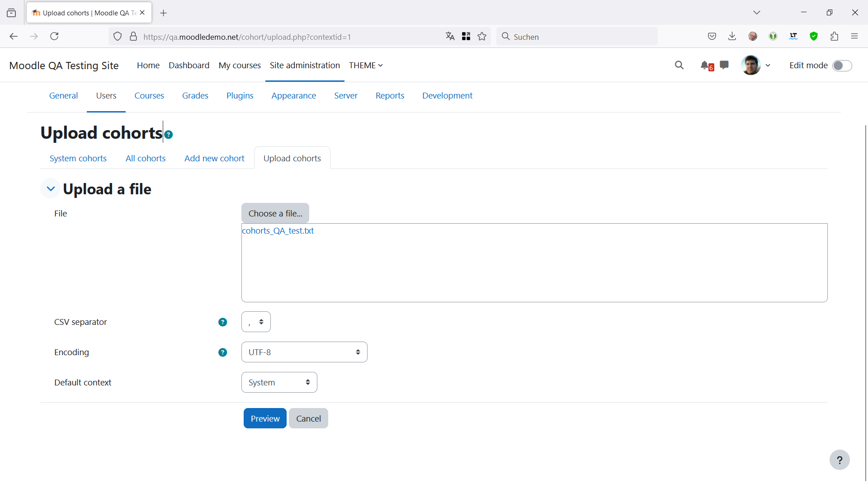
Task: Open the floating question-mark help button
Action: coord(840,460)
